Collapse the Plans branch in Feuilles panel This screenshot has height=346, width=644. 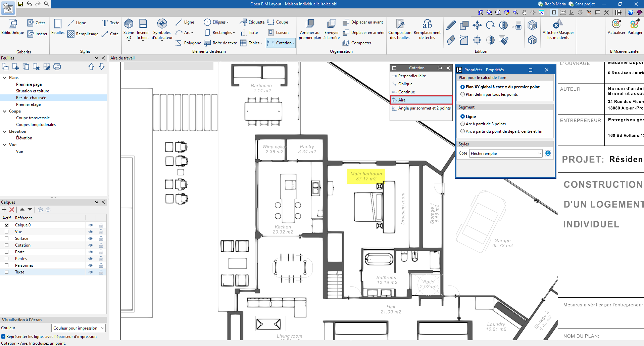coord(4,77)
